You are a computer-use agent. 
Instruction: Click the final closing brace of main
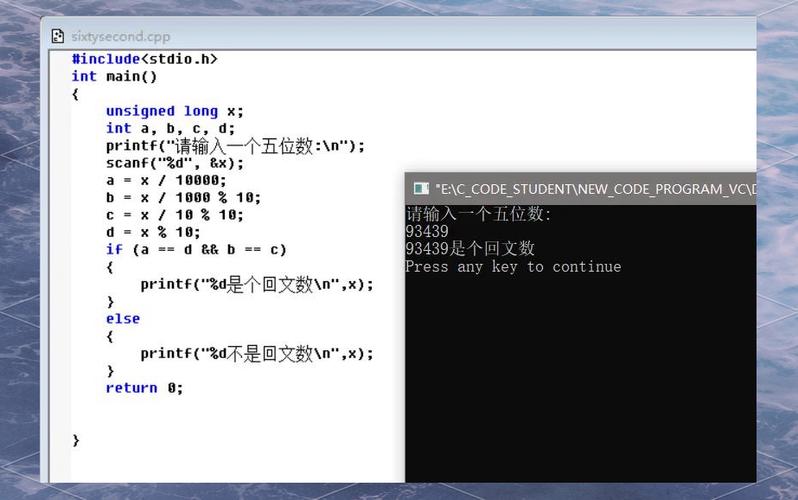[76, 440]
